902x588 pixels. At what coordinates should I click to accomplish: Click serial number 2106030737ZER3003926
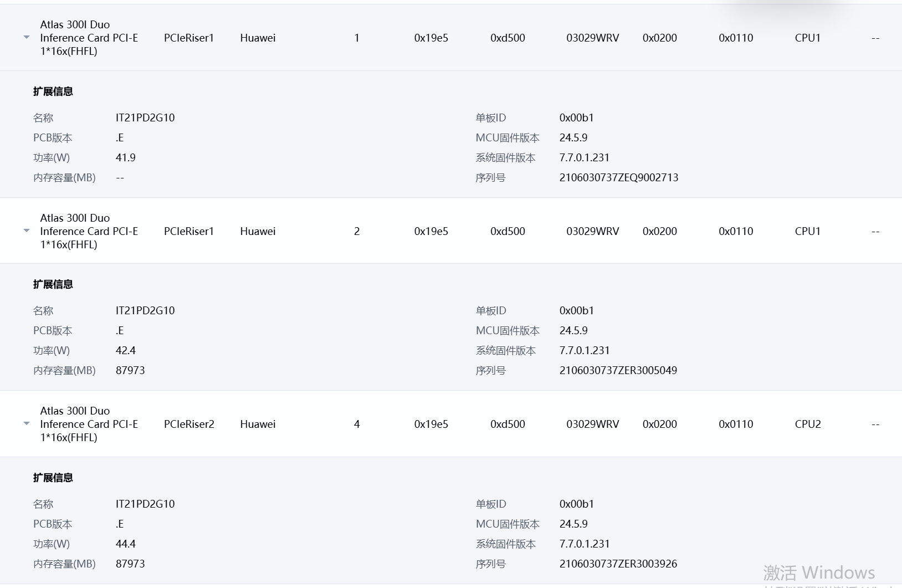point(618,564)
